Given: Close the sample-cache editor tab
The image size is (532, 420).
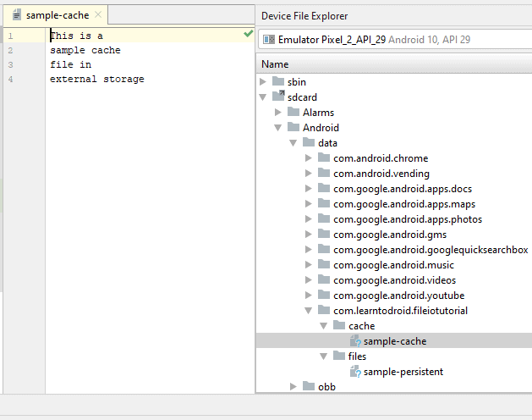Looking at the screenshot, I should click(98, 15).
